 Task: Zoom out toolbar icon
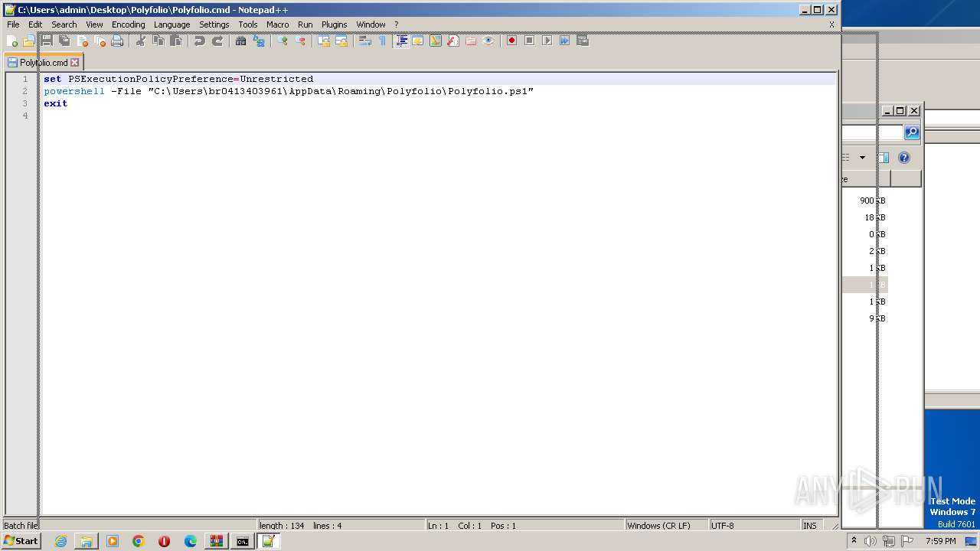coord(299,41)
